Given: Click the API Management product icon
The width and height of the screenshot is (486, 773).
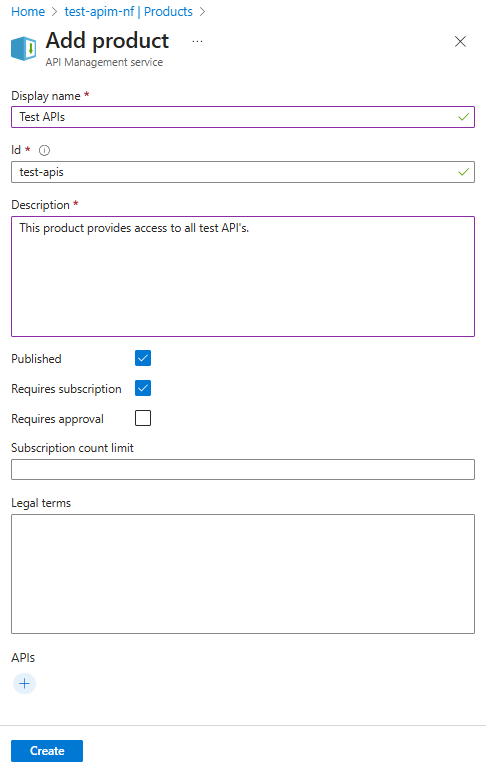Looking at the screenshot, I should [24, 49].
